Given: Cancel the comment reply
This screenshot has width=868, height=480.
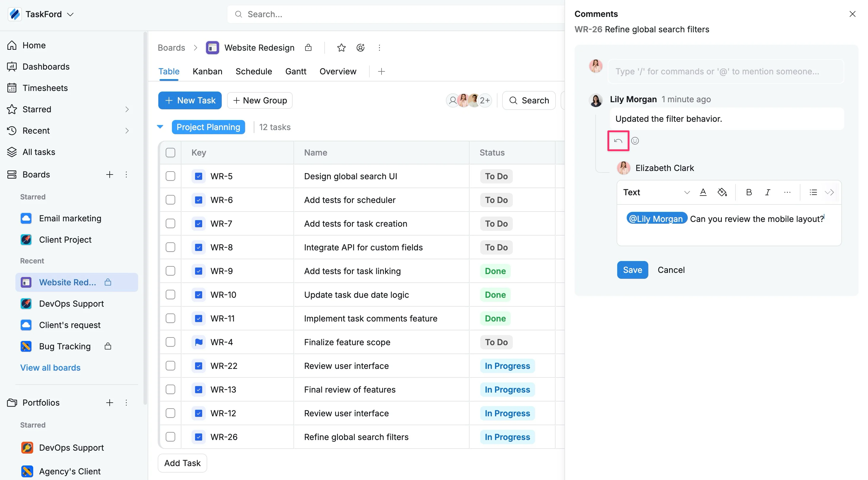Looking at the screenshot, I should 671,270.
